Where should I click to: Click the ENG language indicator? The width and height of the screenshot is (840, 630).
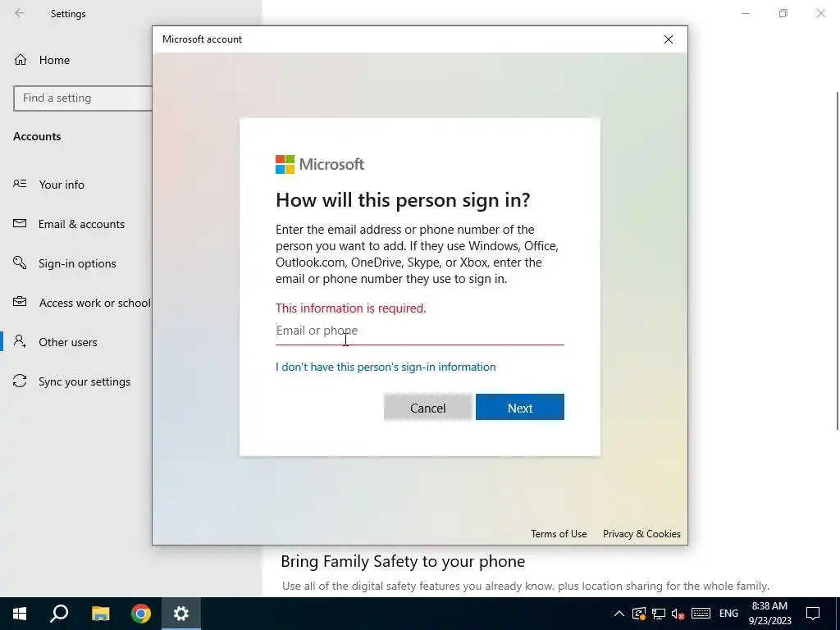tap(728, 614)
